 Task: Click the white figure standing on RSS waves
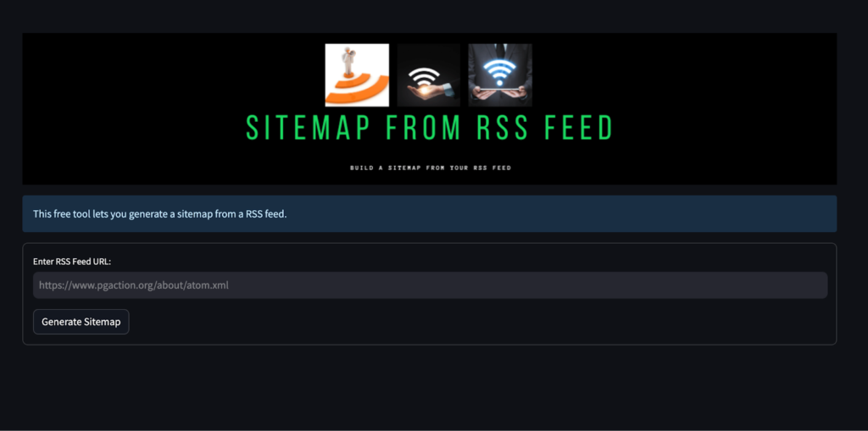pos(348,62)
